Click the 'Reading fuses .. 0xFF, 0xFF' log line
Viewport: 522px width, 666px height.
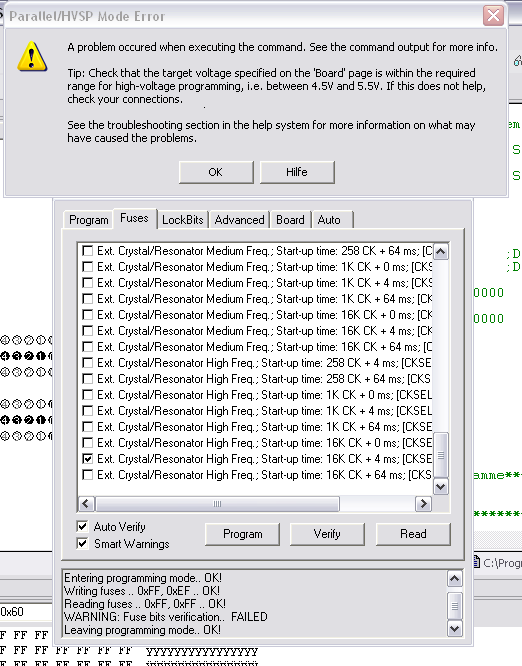tap(145, 604)
